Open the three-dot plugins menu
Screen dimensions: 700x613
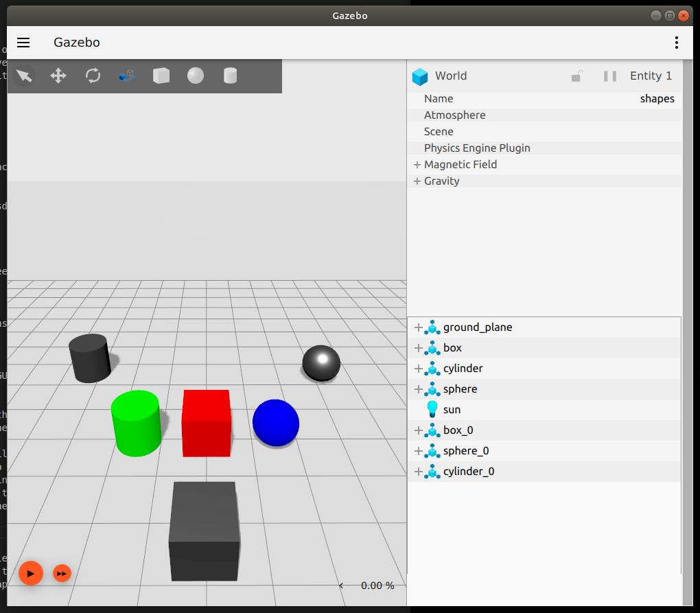pyautogui.click(x=677, y=43)
